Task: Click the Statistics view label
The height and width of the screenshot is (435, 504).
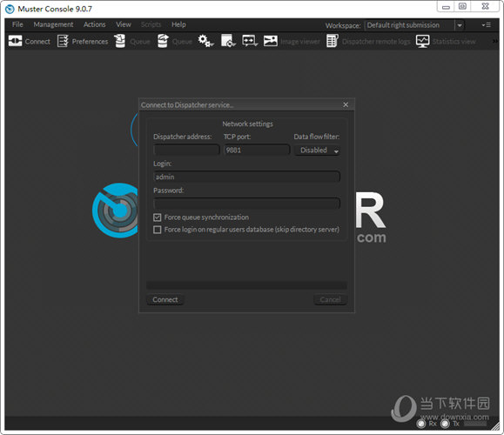Action: pyautogui.click(x=454, y=42)
